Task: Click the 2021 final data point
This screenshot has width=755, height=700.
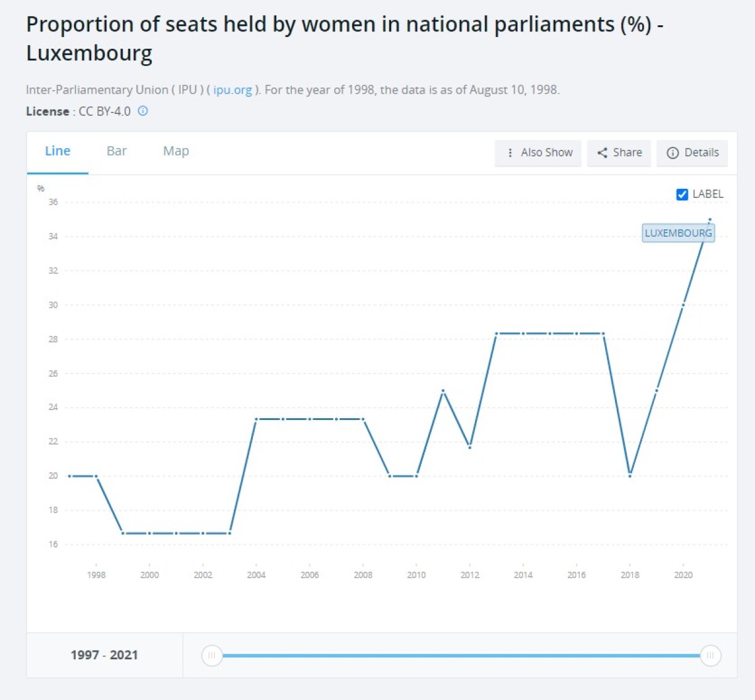Action: click(710, 220)
